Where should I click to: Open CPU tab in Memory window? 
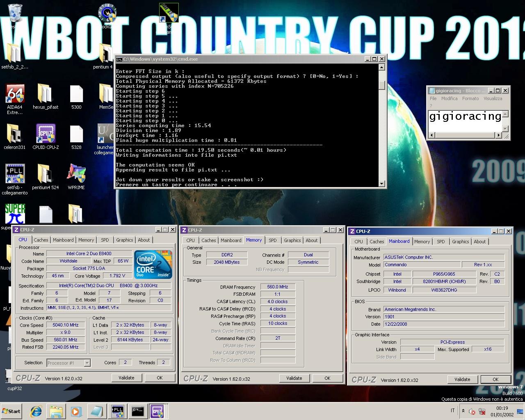tap(190, 240)
